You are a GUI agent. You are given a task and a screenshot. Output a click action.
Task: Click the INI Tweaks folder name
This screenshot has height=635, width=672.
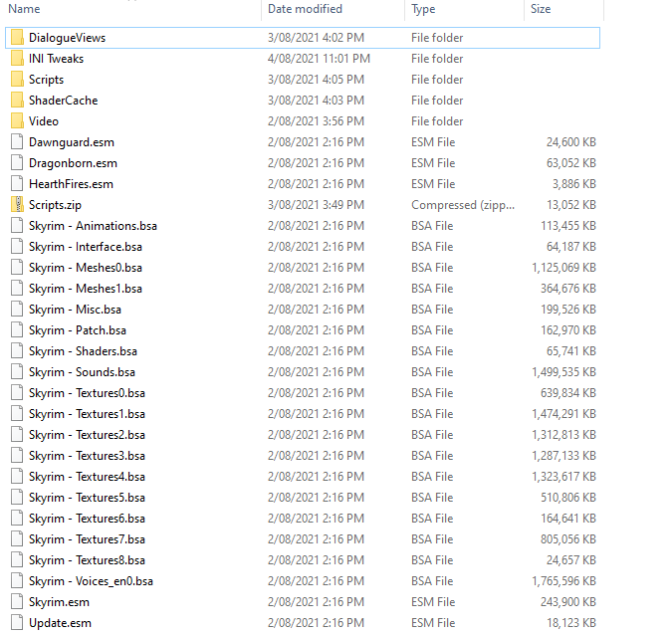pos(56,59)
